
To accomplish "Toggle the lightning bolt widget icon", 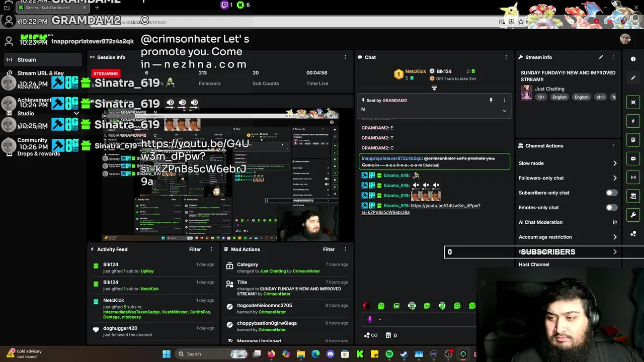I will (633, 121).
